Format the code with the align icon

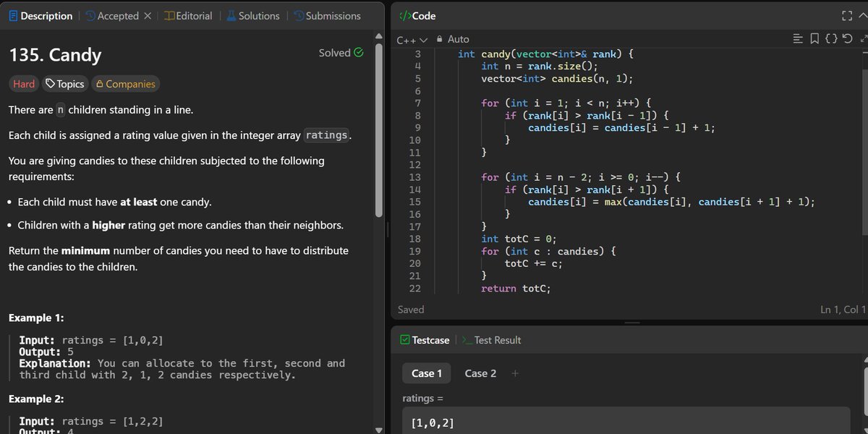pos(798,39)
